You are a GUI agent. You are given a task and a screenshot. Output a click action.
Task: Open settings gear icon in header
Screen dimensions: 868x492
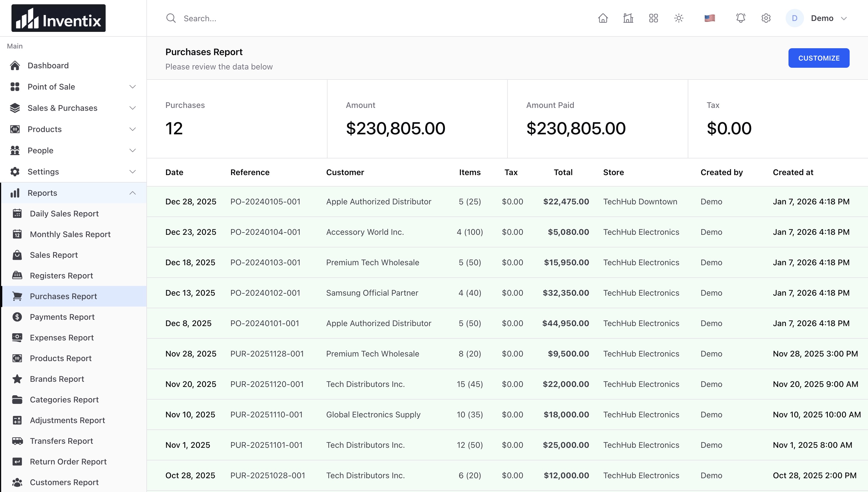pos(766,18)
